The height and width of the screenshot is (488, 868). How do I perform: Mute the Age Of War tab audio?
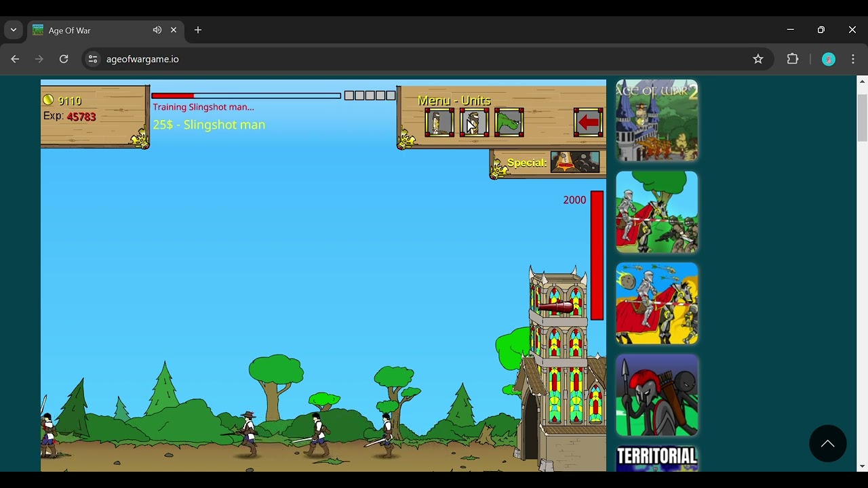[157, 30]
